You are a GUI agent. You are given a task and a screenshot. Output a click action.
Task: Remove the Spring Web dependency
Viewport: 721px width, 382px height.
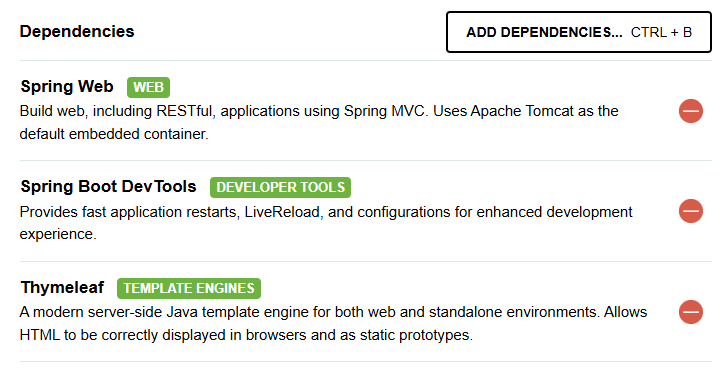tap(691, 111)
